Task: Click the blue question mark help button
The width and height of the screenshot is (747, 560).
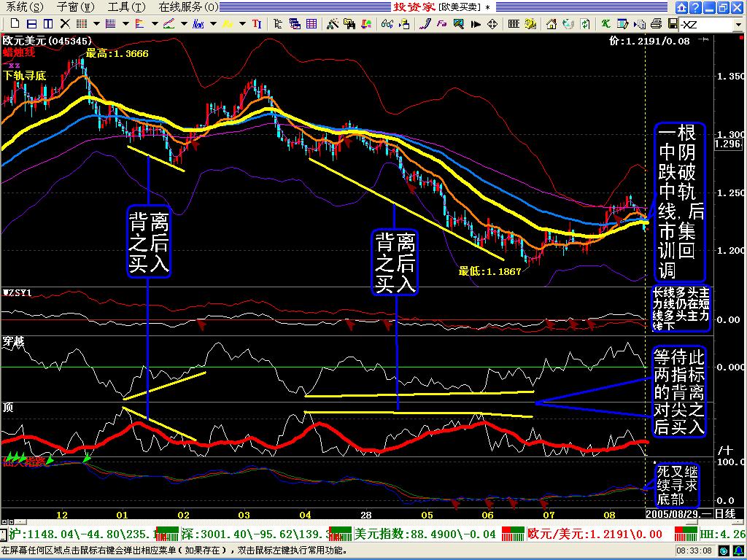Action: coord(695,7)
